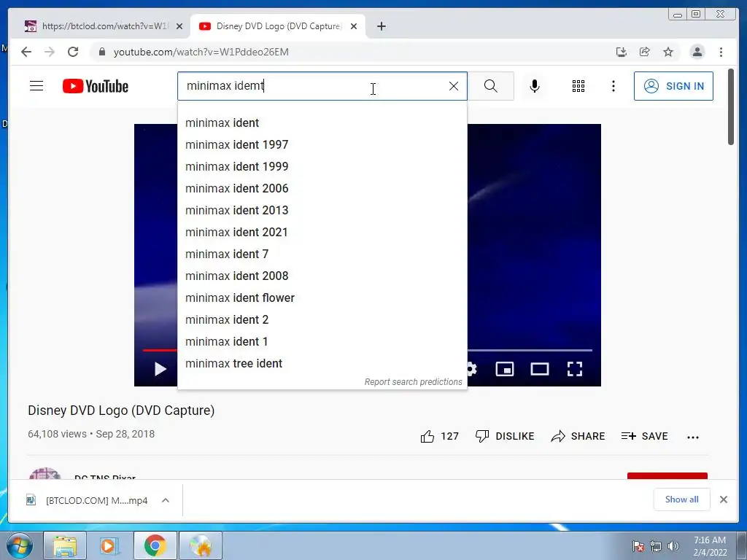Viewport: 747px width, 560px height.
Task: Click the magnifier search button
Action: click(x=491, y=86)
